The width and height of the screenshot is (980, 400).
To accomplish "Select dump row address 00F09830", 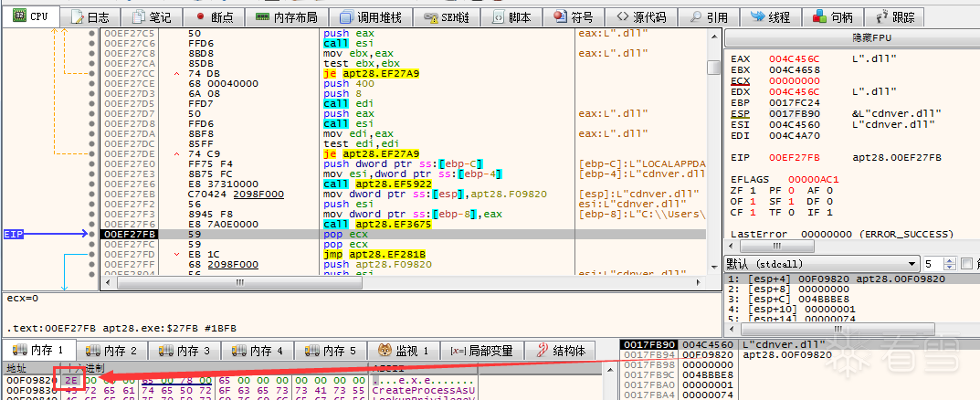I will [x=32, y=391].
